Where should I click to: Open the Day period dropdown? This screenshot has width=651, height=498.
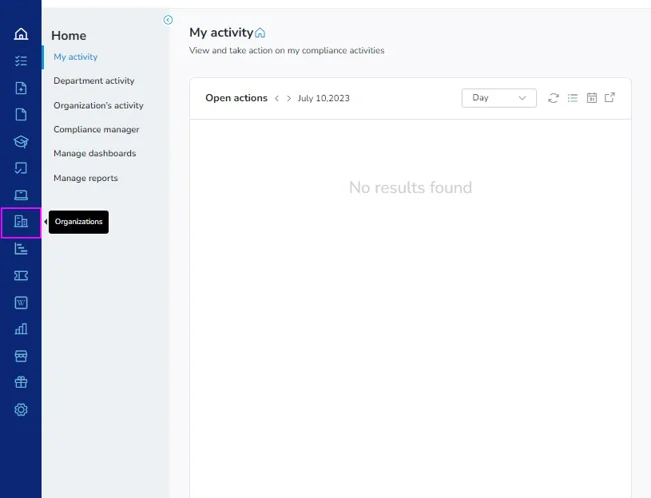(499, 98)
